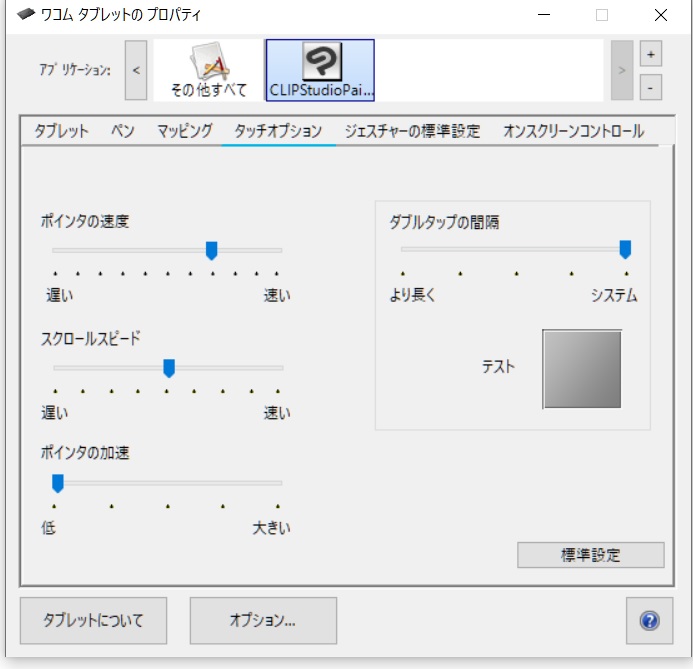Click the アプリケーション: label
Viewport: 693px width, 669px height.
tap(75, 70)
